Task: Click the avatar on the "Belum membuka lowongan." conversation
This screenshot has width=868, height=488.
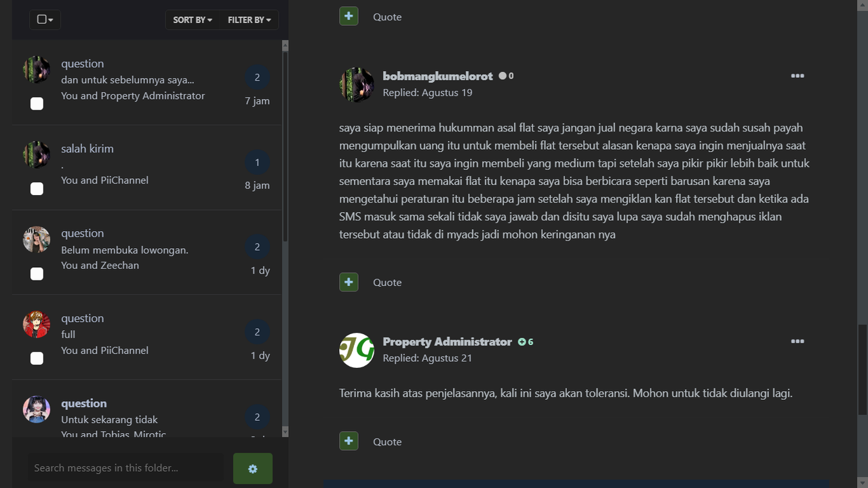Action: [x=37, y=240]
